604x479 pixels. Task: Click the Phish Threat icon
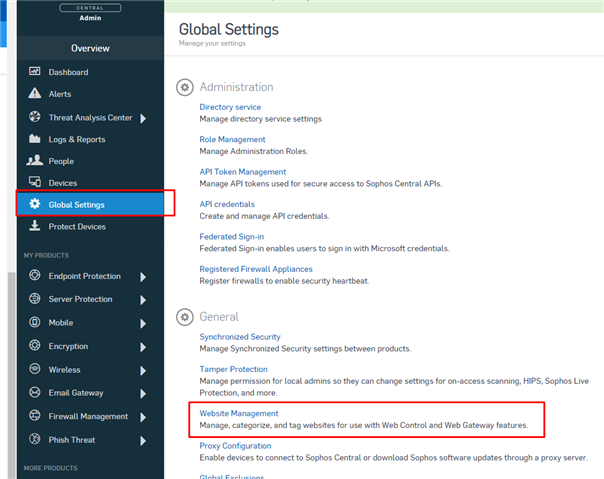tap(35, 439)
